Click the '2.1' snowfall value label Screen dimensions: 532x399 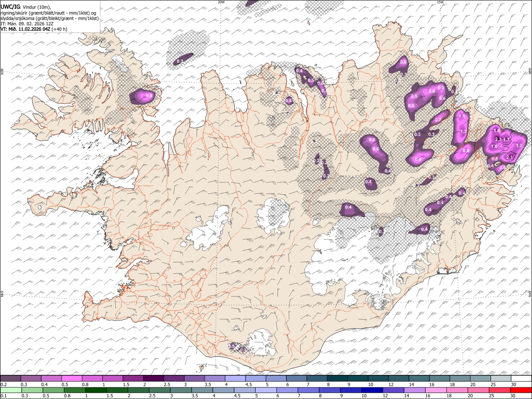tap(510, 157)
